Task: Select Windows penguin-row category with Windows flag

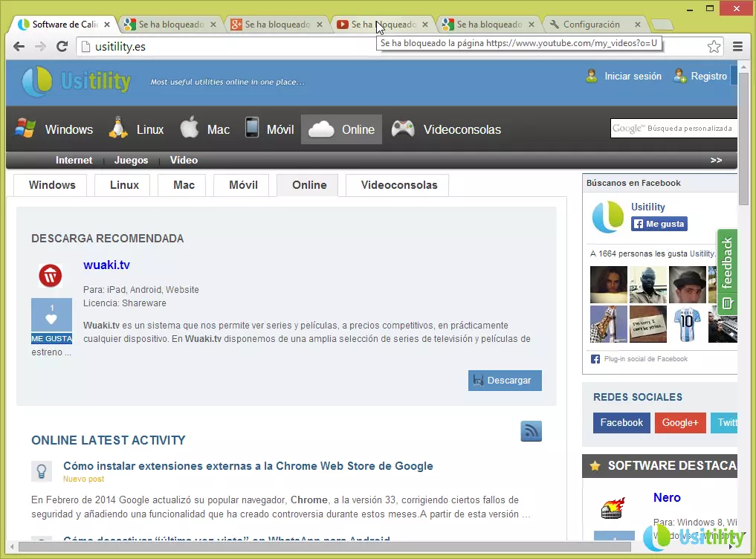Action: [x=54, y=129]
